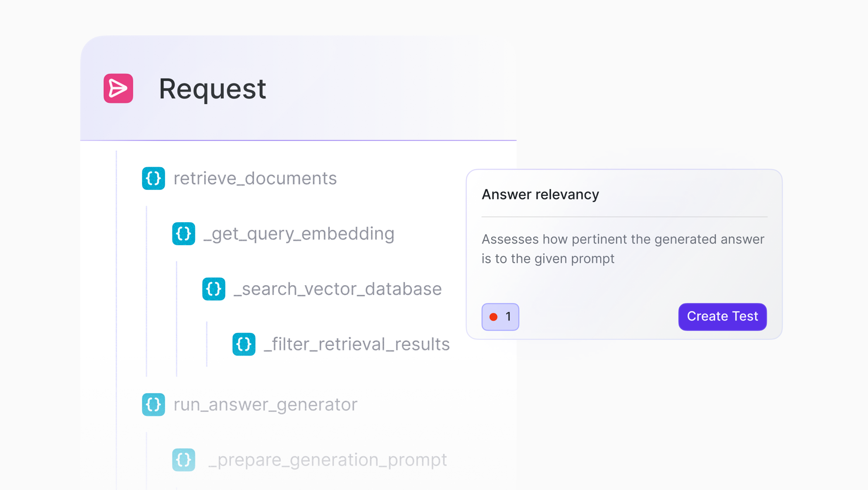
Task: Select the _filter_retrieval_results step label
Action: 357,344
